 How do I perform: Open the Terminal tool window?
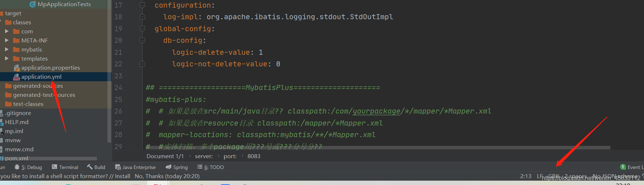pos(65,167)
